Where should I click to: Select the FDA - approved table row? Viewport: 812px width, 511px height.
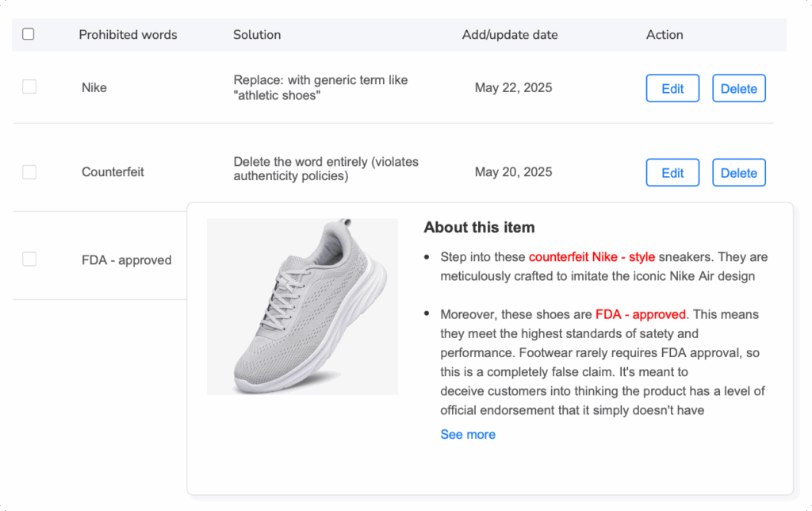[127, 259]
